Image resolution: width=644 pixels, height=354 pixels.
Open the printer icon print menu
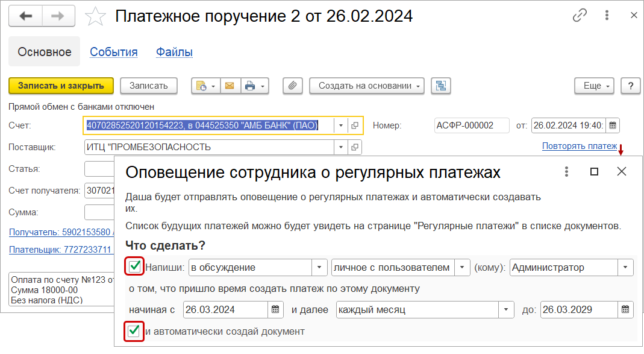[x=255, y=86]
